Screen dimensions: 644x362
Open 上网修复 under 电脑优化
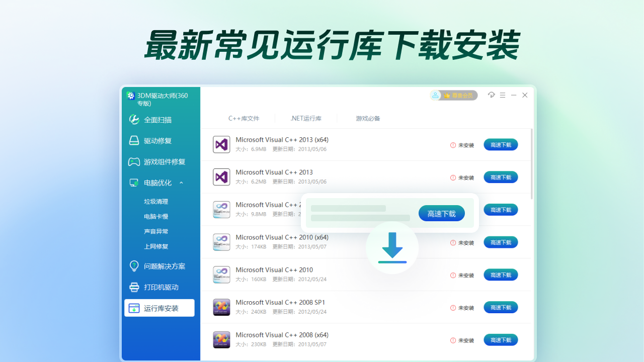point(156,247)
